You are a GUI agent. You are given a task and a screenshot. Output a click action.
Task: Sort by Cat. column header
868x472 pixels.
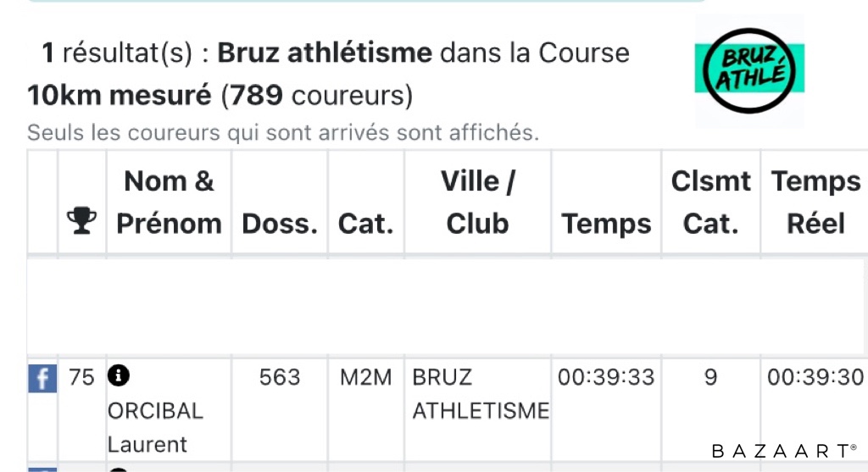point(365,224)
